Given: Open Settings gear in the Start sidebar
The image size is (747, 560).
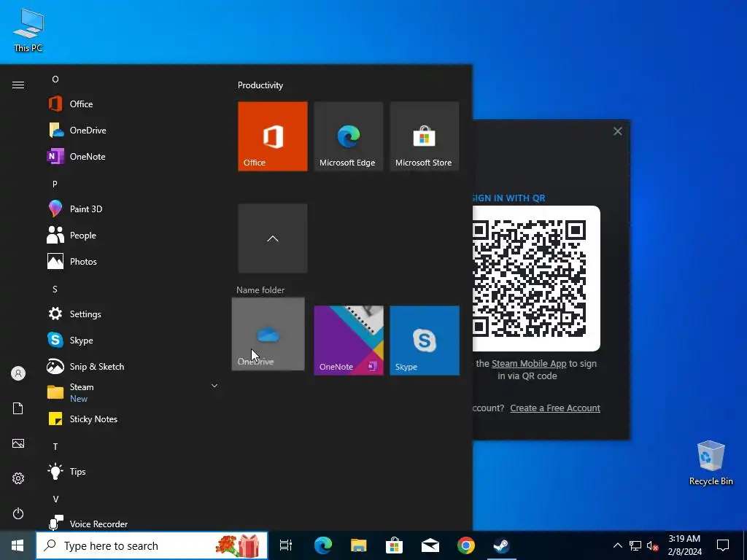Looking at the screenshot, I should (18, 478).
